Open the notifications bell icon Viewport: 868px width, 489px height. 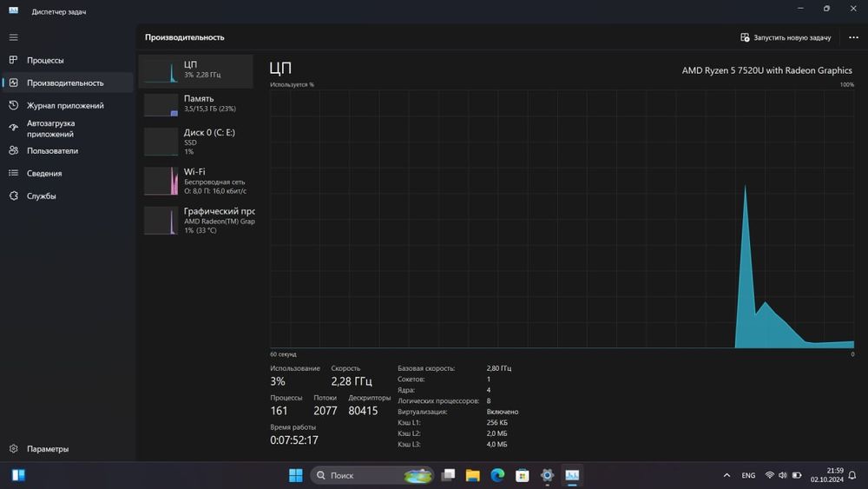pos(852,475)
